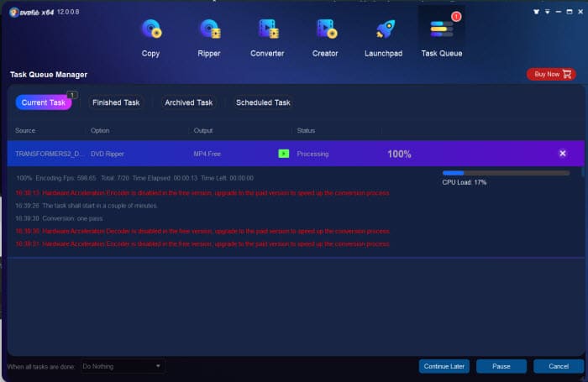Click the shirt skin icon in title bar

pos(536,12)
